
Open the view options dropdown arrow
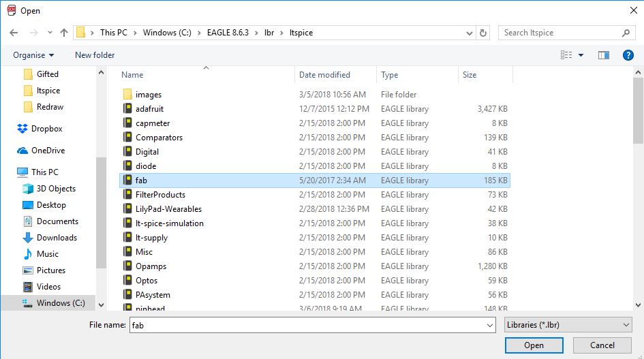click(x=581, y=55)
